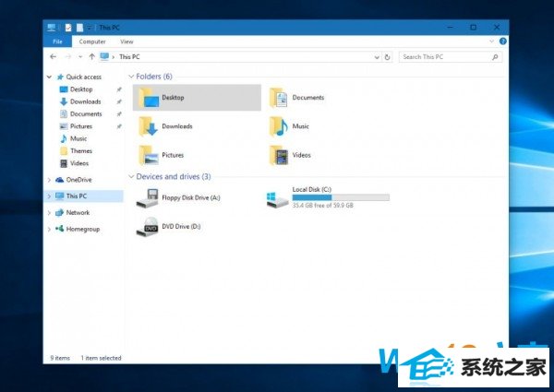Screen dimensions: 554x392
Task: Select Themes in Quick access sidebar
Action: [x=80, y=150]
